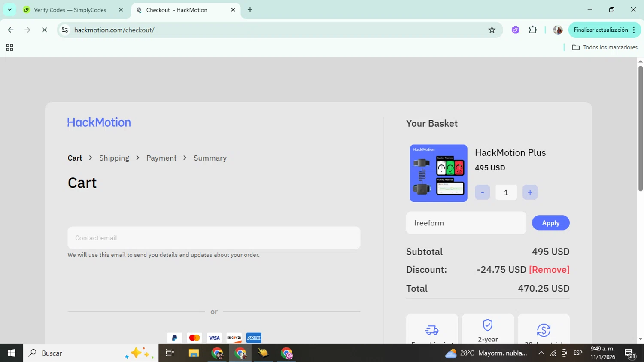Viewport: 644px width, 362px height.
Task: Bookmark this page with star icon
Action: click(492, 30)
